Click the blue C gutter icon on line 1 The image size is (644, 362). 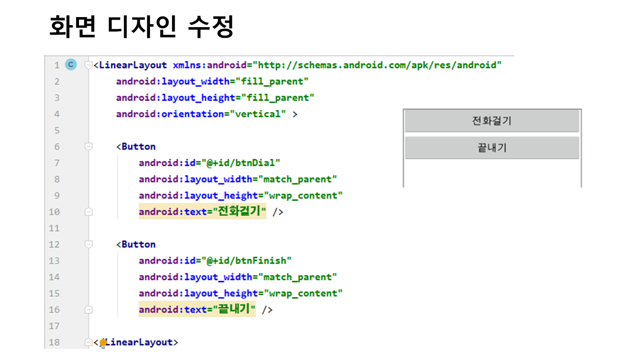coord(71,65)
